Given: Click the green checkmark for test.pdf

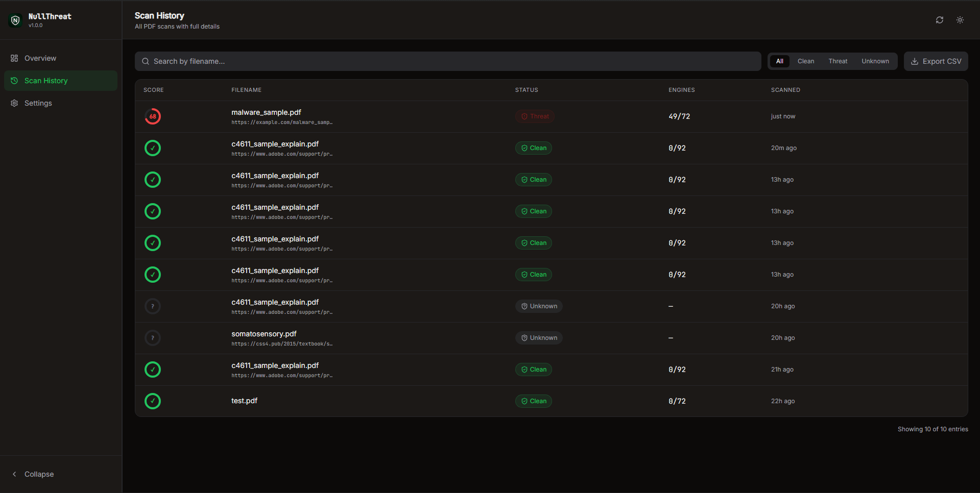Looking at the screenshot, I should 153,401.
